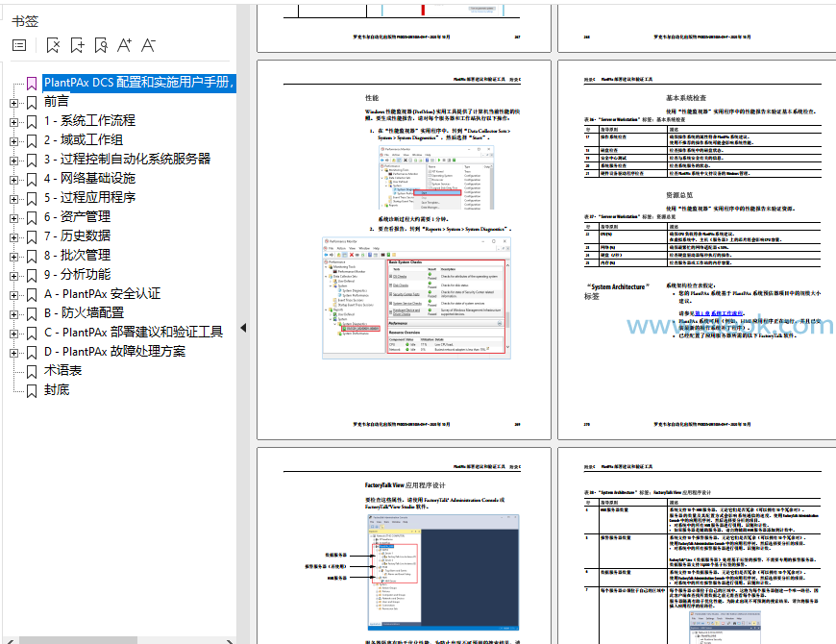Click the 性能 page thumbnail
The width and height of the screenshot is (836, 644).
click(x=404, y=250)
